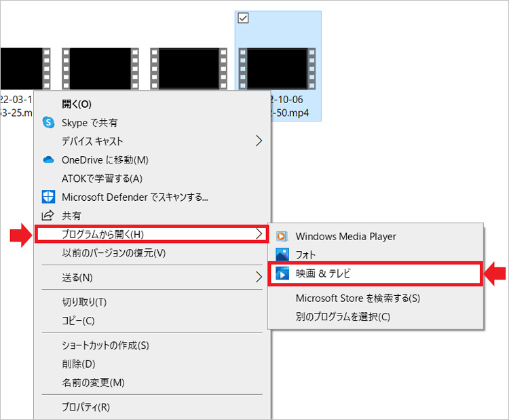
Task: Expand the プログラムから開く submenu arrow
Action: 259,233
